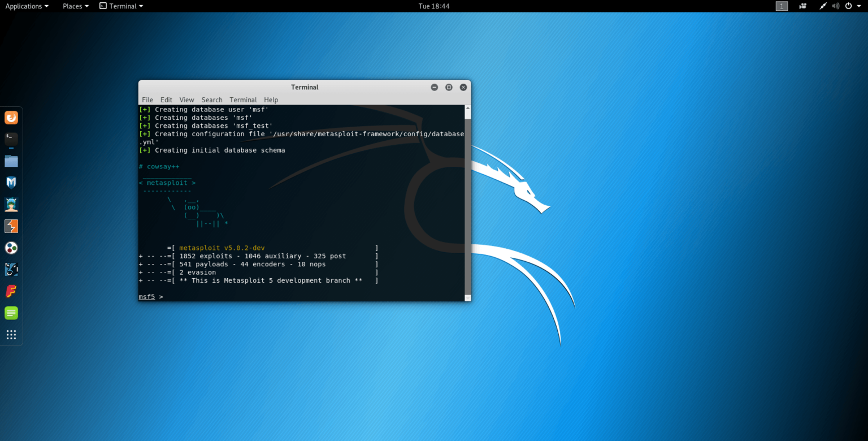The image size is (868, 441).
Task: Click the volume icon in the top bar
Action: coord(836,6)
